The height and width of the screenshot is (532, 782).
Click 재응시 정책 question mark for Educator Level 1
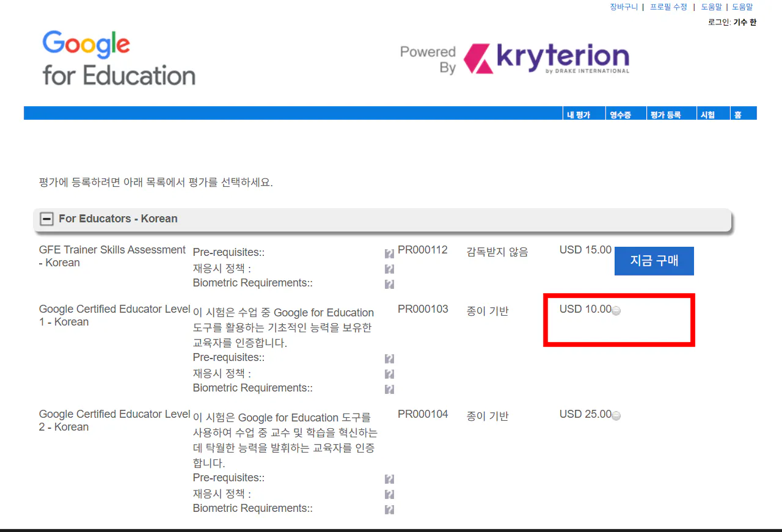click(x=389, y=374)
